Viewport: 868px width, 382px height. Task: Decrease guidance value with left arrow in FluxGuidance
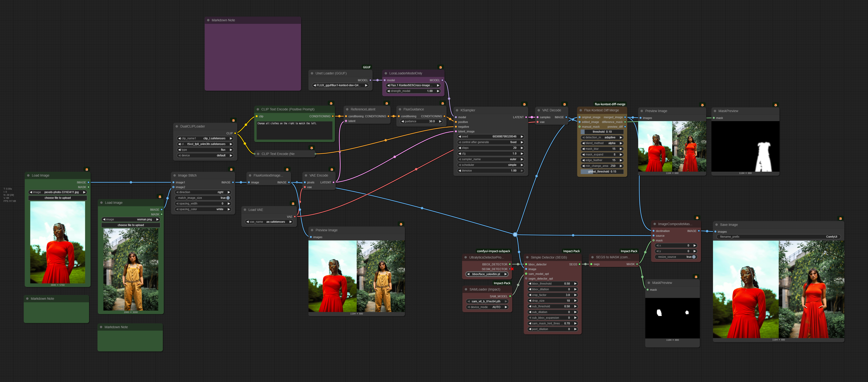tap(402, 122)
